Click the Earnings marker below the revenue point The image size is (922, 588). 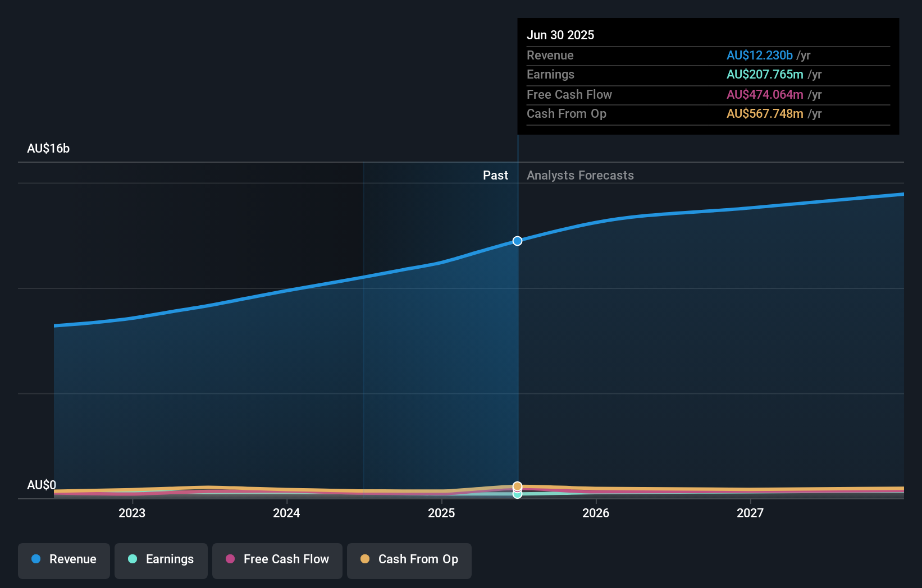(517, 495)
